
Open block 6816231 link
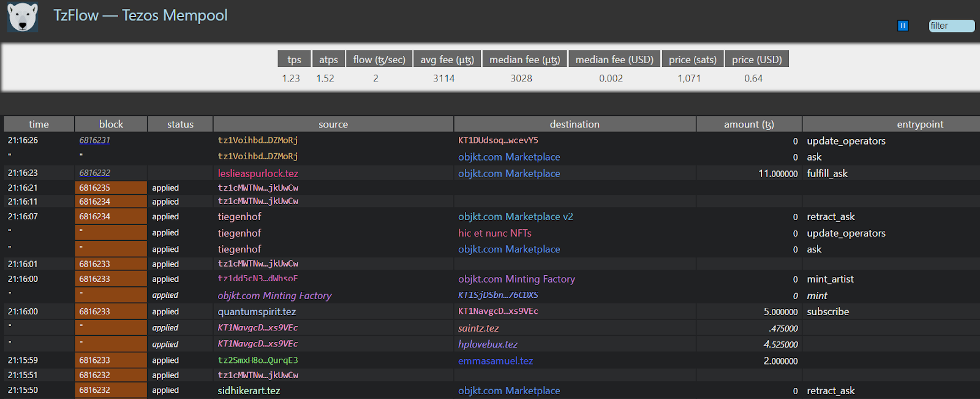pyautogui.click(x=94, y=140)
